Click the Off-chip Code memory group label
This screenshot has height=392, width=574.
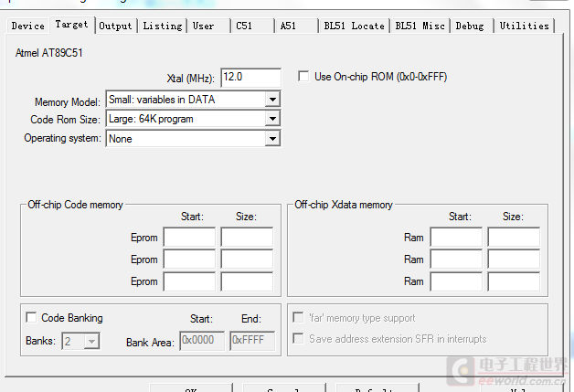pyautogui.click(x=76, y=205)
